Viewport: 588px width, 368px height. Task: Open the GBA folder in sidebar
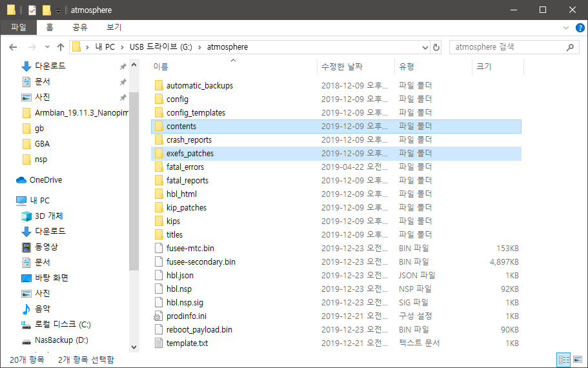coord(36,144)
